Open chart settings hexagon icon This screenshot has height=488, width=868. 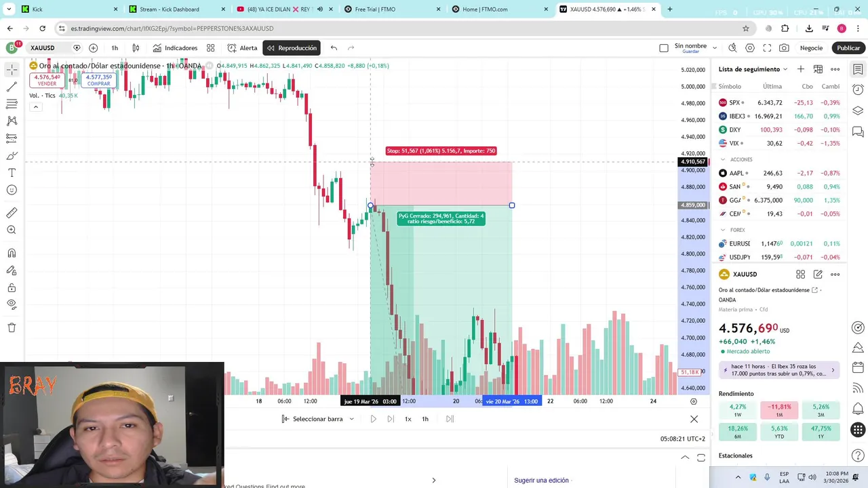point(750,48)
